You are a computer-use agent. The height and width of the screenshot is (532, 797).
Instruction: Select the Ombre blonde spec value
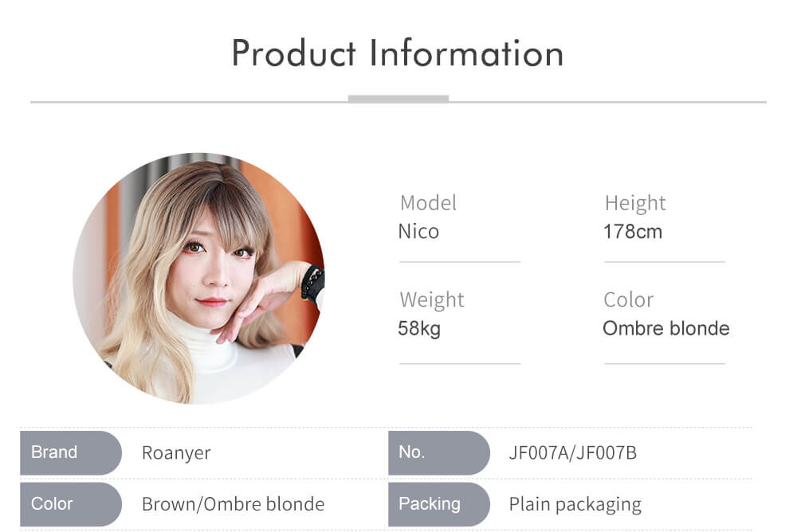[x=665, y=328]
